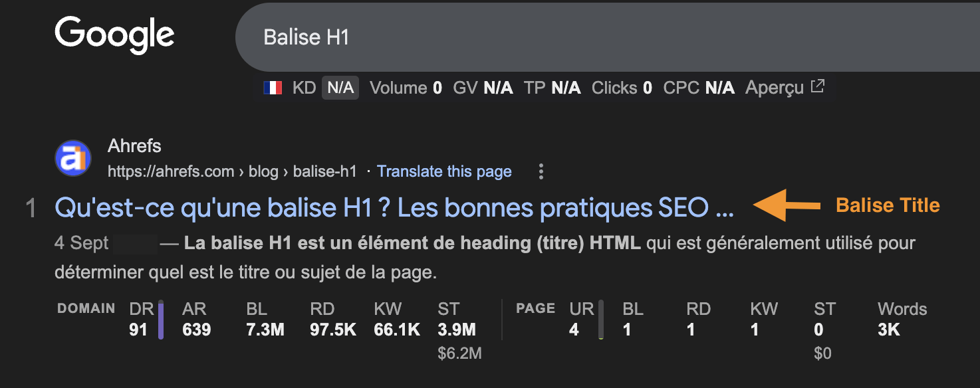Expand the PAGE metrics section label

pos(535,308)
